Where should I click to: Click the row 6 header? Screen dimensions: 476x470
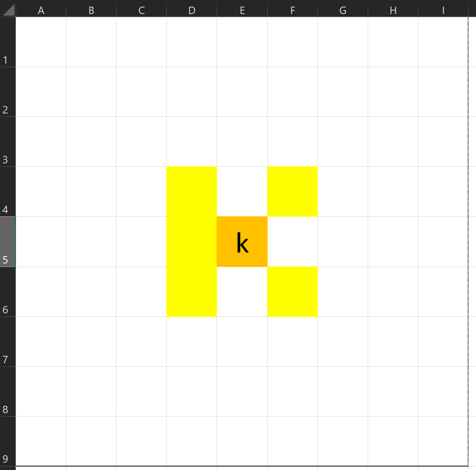click(x=8, y=292)
